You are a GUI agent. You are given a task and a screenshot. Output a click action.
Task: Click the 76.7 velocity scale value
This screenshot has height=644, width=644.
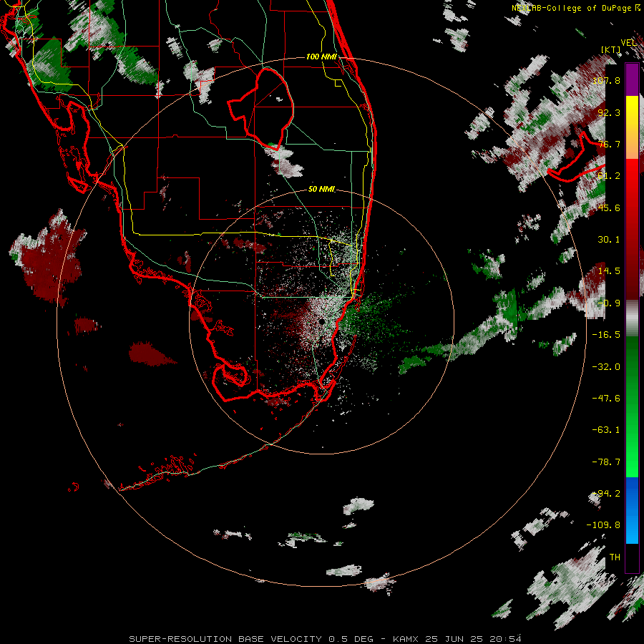(x=609, y=144)
